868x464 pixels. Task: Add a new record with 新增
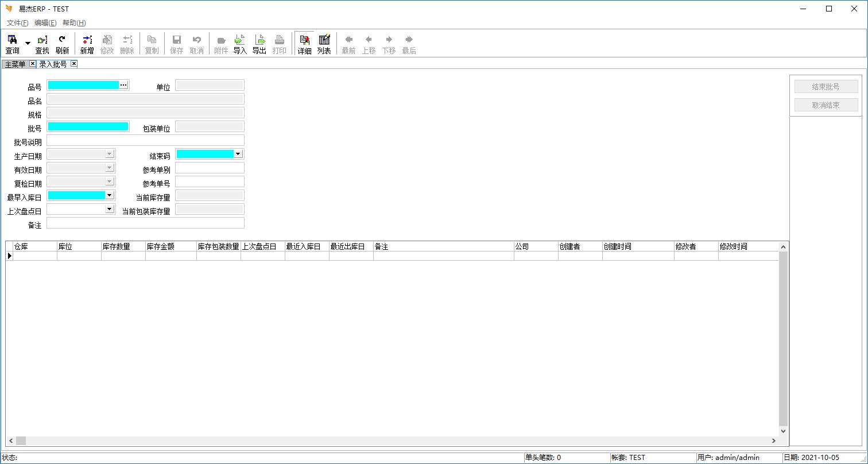point(87,44)
